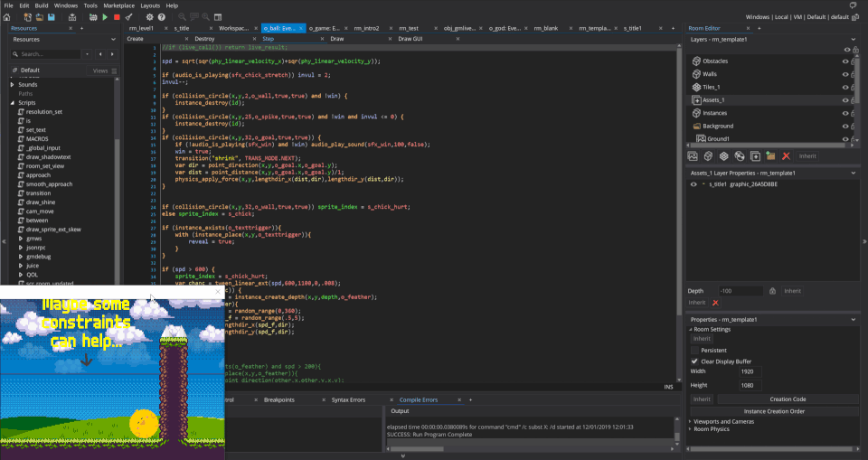Add new Tile layer icon
The width and height of the screenshot is (868, 460).
[723, 156]
